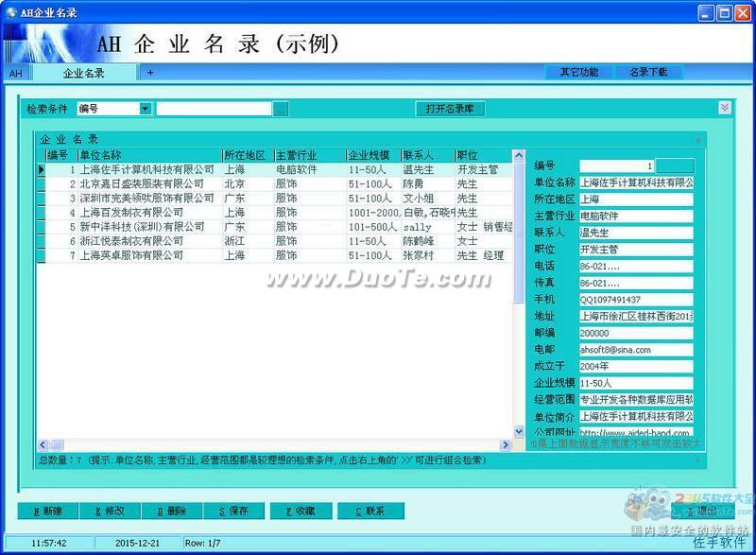
Task: Click the 电话 detail field
Action: coord(636,267)
